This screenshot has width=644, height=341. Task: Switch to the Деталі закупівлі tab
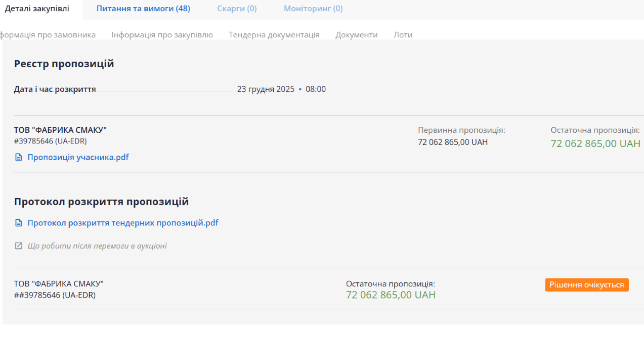[37, 9]
